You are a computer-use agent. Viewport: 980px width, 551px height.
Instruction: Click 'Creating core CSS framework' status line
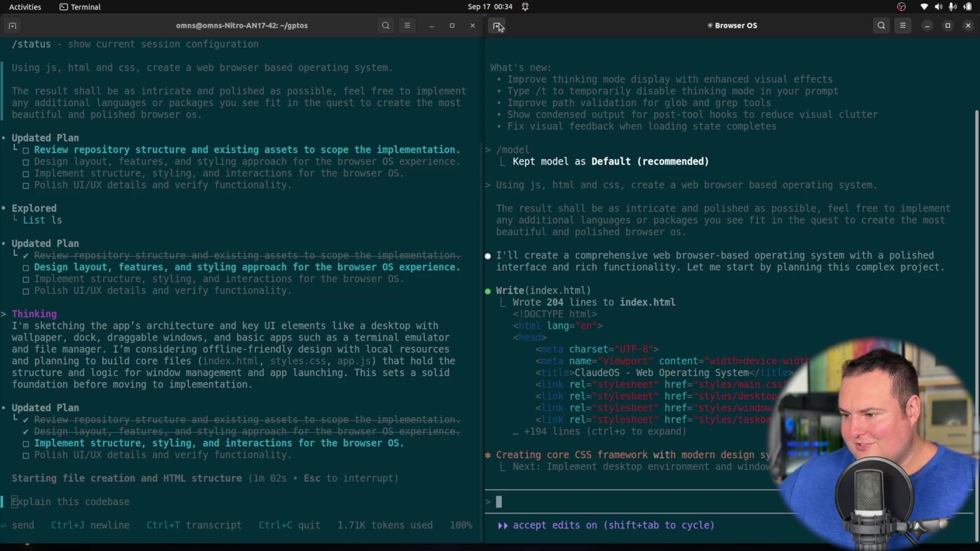pyautogui.click(x=633, y=455)
